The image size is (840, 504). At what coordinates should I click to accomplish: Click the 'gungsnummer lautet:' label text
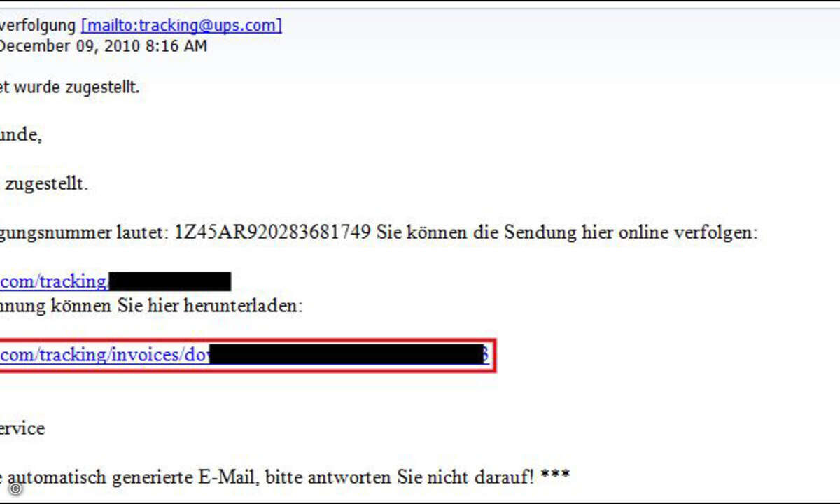(84, 234)
